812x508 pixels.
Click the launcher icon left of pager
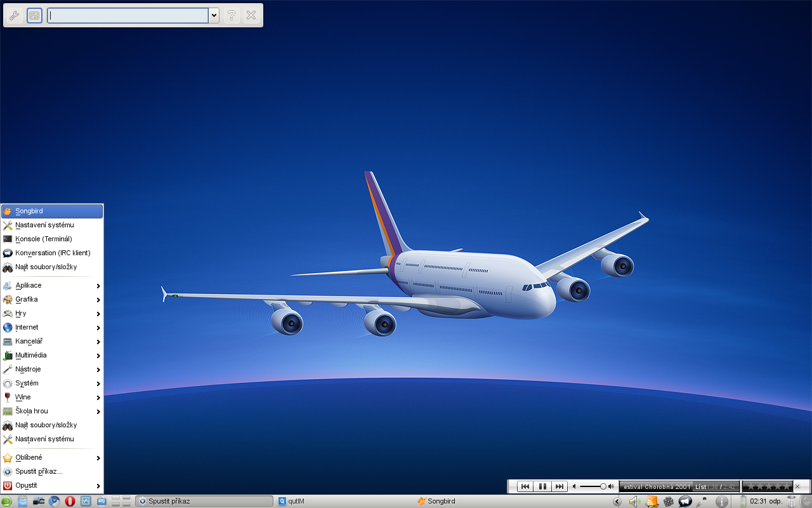pyautogui.click(x=101, y=501)
